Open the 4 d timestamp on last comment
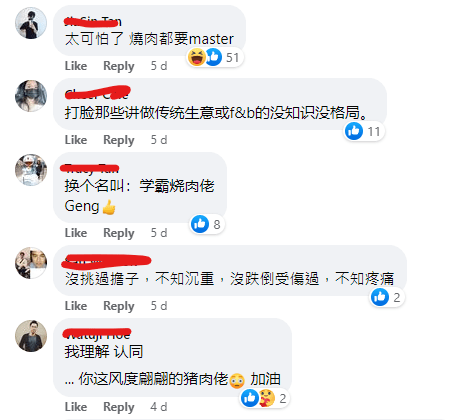The width and height of the screenshot is (452, 420). coord(159,407)
